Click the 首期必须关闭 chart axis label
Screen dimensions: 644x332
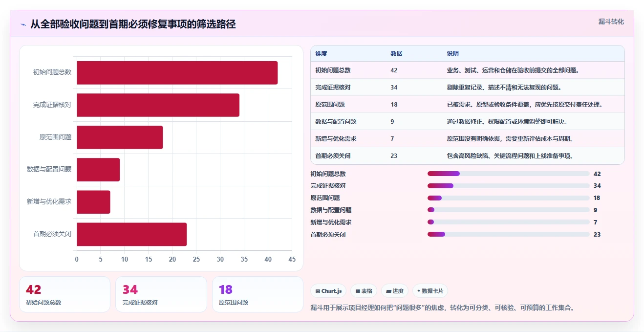point(52,234)
